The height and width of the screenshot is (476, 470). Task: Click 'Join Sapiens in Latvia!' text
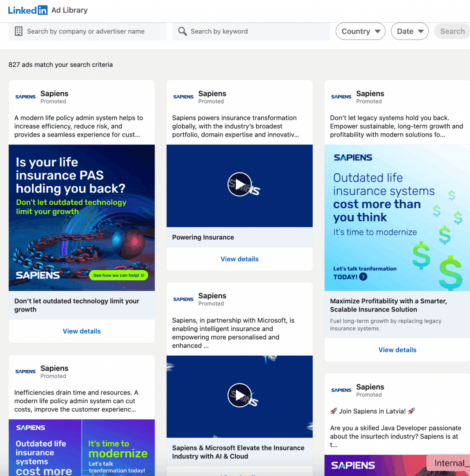[x=372, y=411]
